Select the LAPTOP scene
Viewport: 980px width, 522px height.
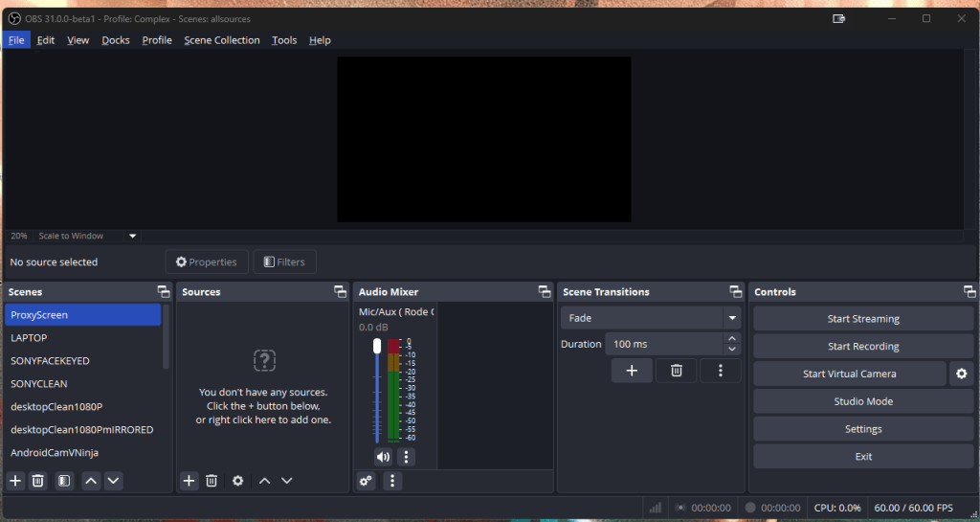pos(82,337)
